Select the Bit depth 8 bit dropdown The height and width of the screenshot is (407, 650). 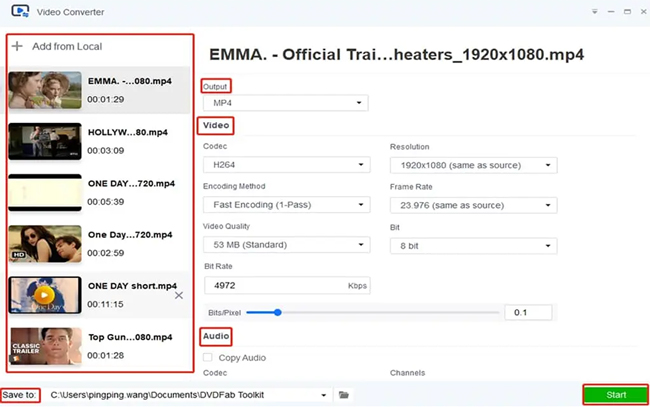coord(472,245)
